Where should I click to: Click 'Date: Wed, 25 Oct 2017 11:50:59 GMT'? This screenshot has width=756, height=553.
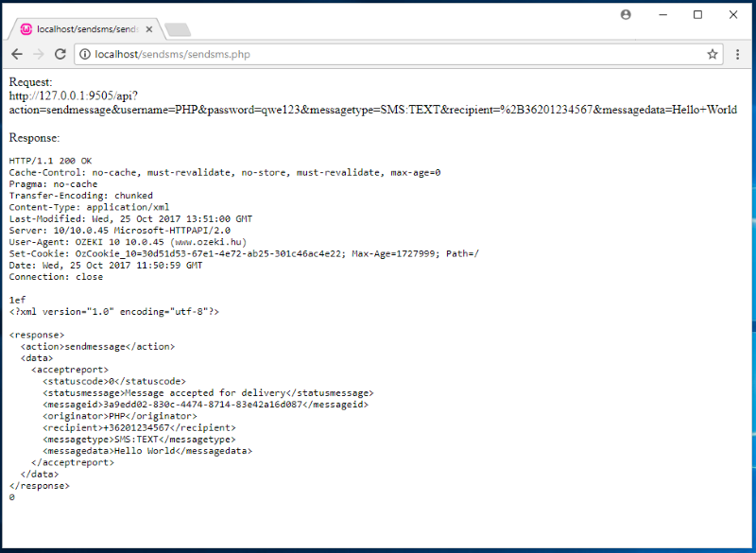click(106, 265)
